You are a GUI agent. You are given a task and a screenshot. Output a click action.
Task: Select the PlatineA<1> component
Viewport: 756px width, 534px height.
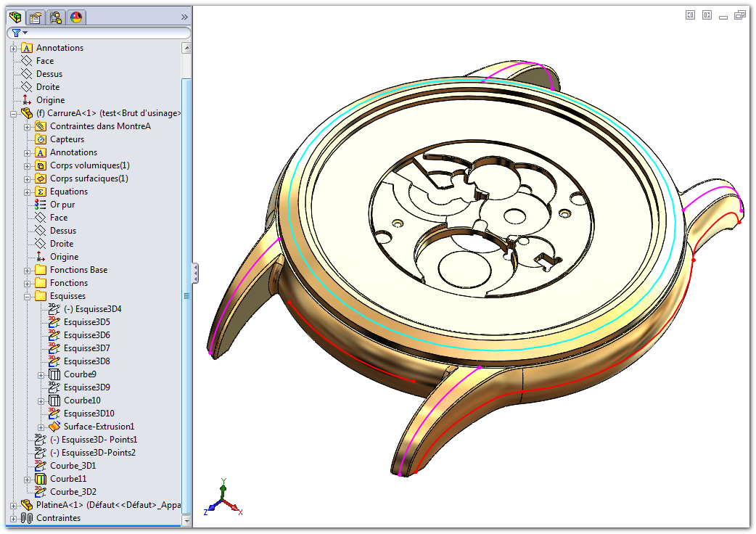pyautogui.click(x=102, y=505)
